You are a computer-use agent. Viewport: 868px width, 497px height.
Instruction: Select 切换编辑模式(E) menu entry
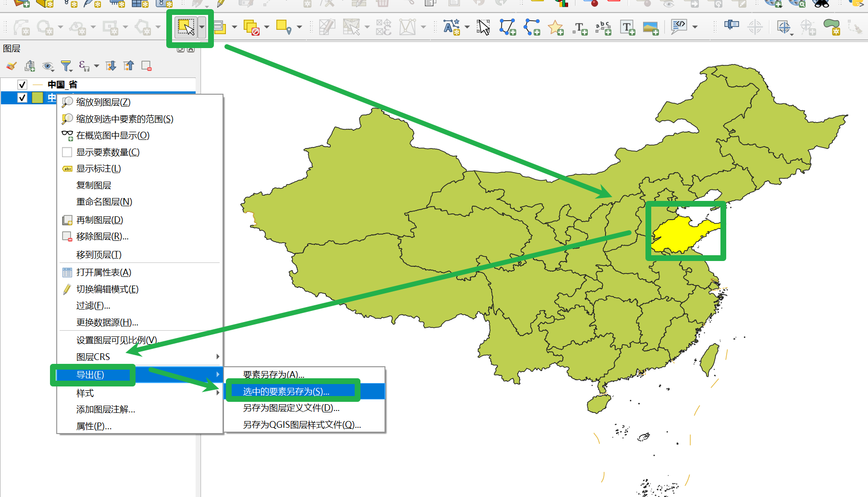[140, 289]
